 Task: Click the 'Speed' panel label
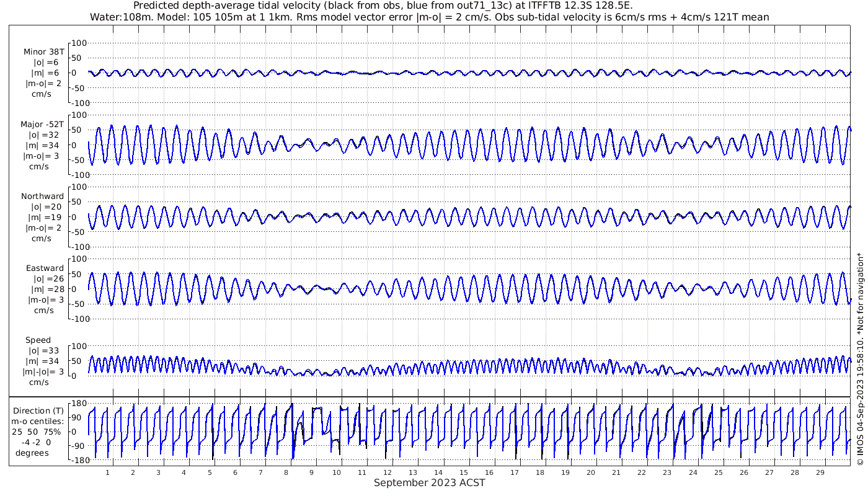click(x=38, y=340)
